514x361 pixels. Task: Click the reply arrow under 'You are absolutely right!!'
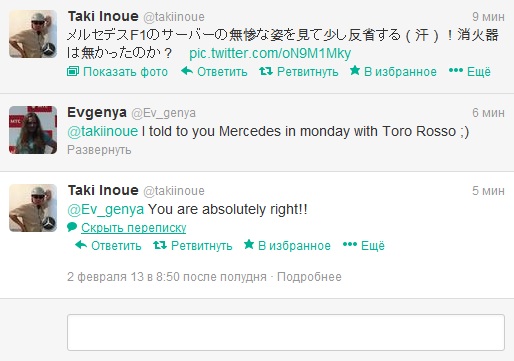coord(81,245)
